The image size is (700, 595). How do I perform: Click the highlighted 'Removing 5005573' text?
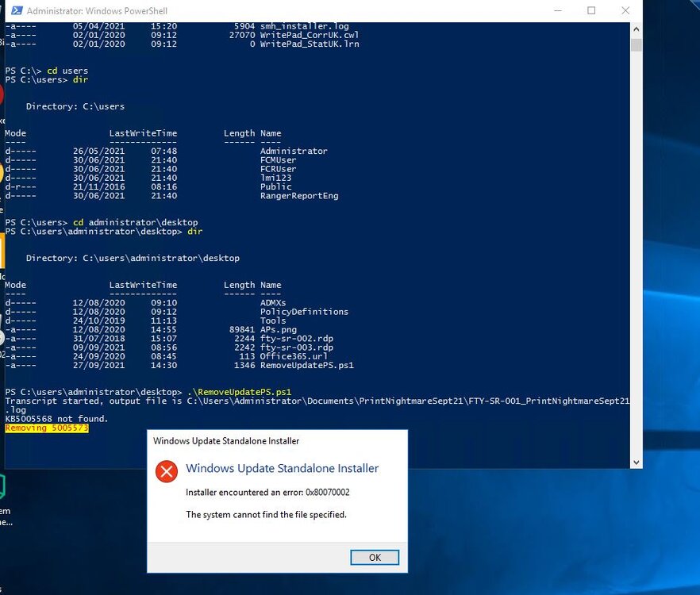(x=47, y=428)
